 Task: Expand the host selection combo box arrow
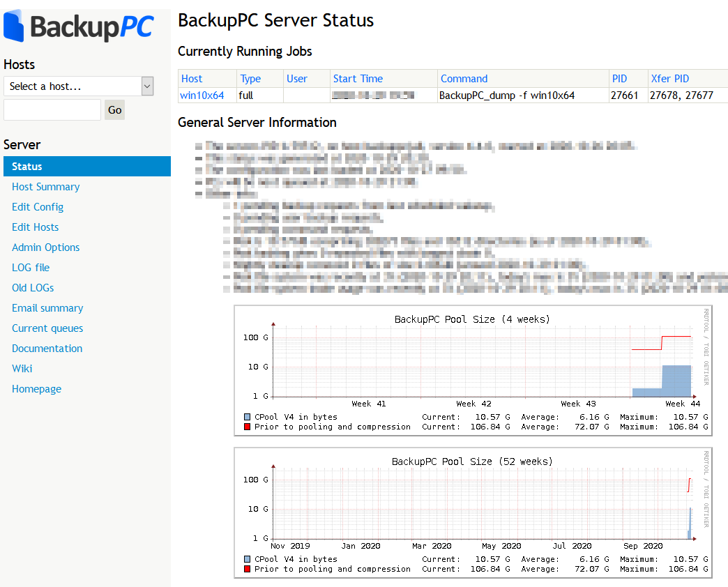coord(146,86)
